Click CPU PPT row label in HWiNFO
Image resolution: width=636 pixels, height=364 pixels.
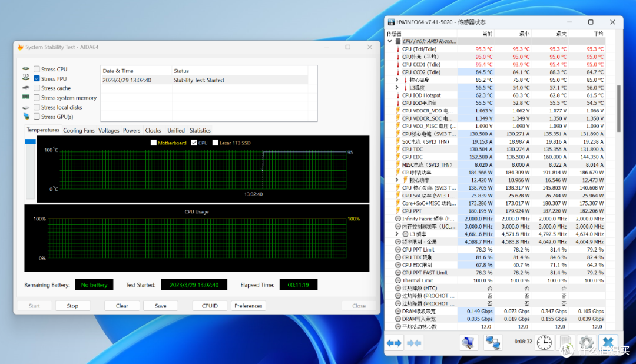(412, 211)
